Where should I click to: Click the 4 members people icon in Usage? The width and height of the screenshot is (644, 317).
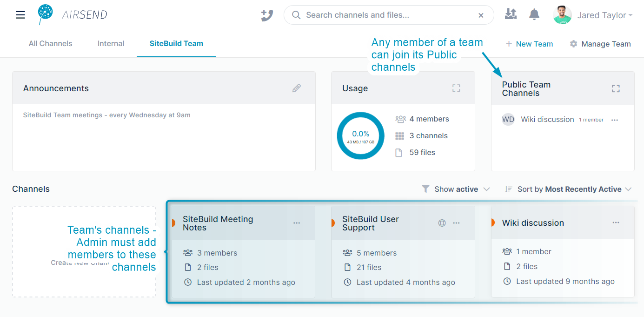click(x=400, y=119)
